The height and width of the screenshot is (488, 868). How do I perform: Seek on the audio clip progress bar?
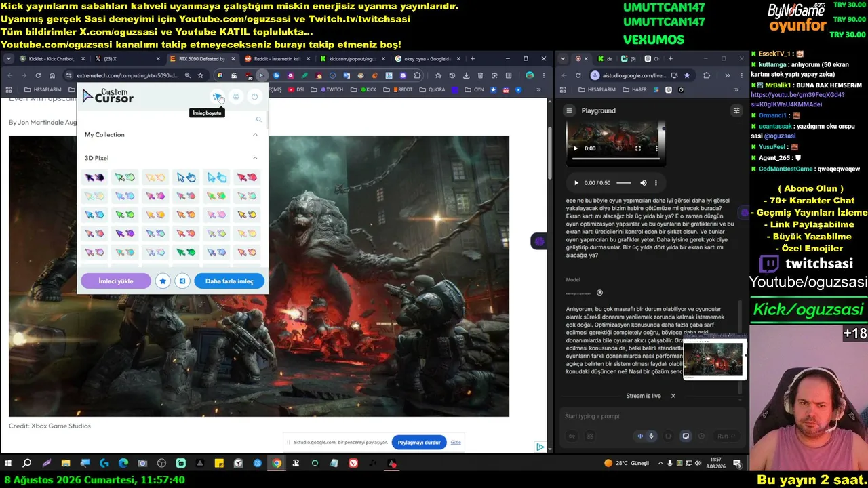[624, 183]
